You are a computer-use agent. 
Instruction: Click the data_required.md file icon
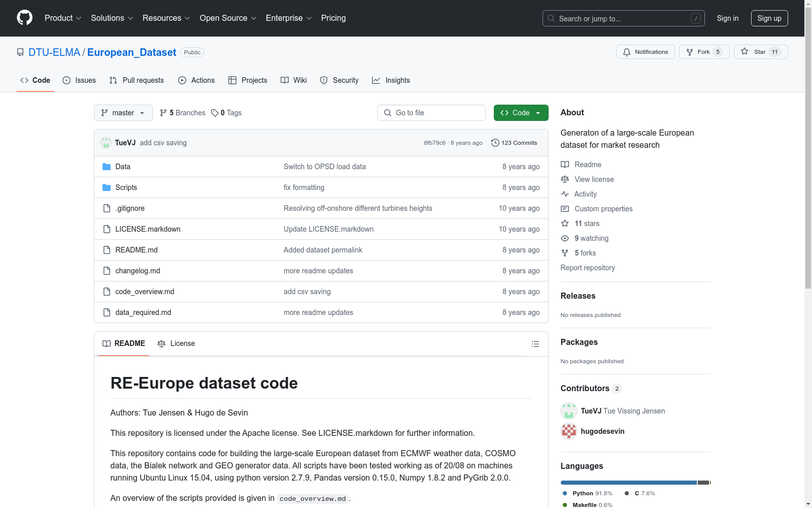coord(107,312)
